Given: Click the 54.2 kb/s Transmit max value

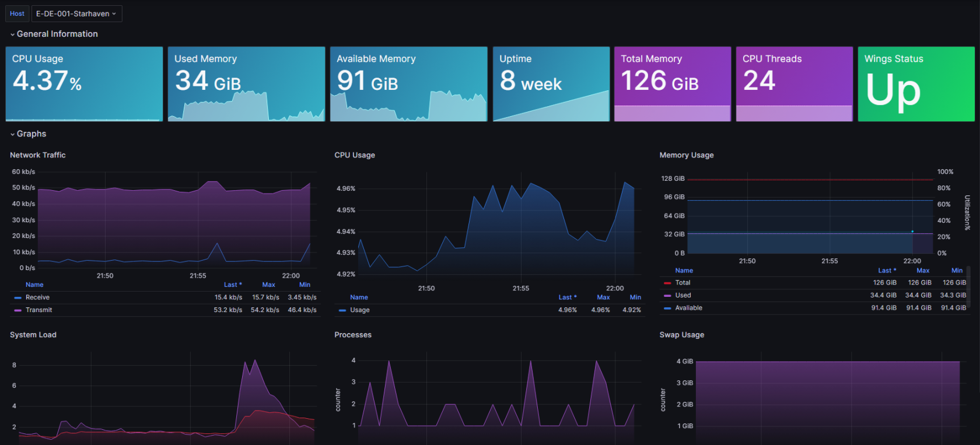Looking at the screenshot, I should [x=265, y=310].
